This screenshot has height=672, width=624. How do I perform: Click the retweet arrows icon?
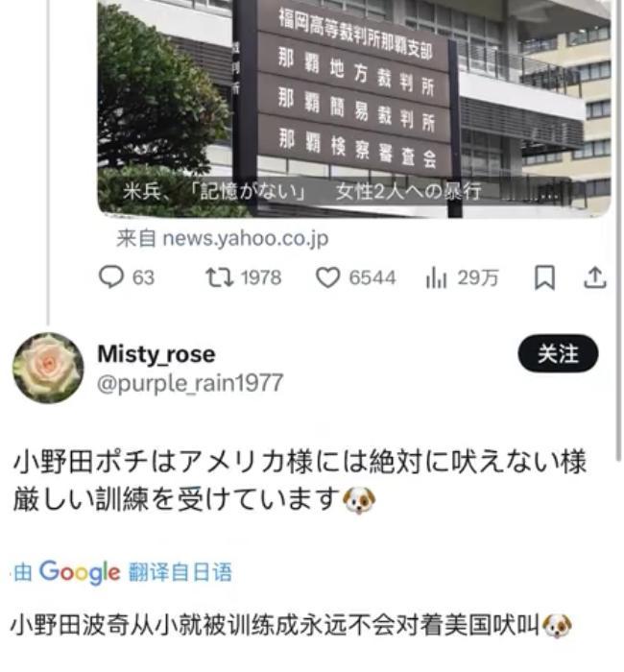(x=220, y=277)
